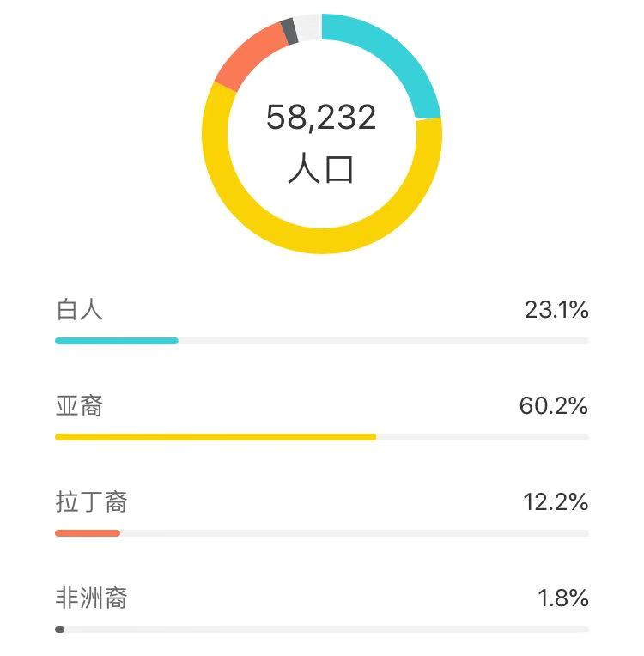Image resolution: width=644 pixels, height=656 pixels.
Task: Click the 60.2% percentage value
Action: pyautogui.click(x=554, y=406)
